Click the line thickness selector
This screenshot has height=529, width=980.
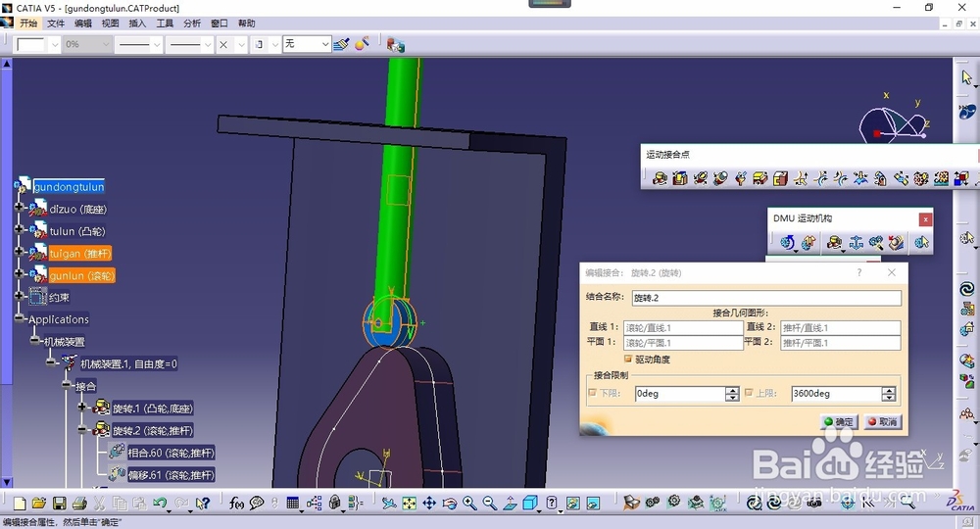(139, 44)
